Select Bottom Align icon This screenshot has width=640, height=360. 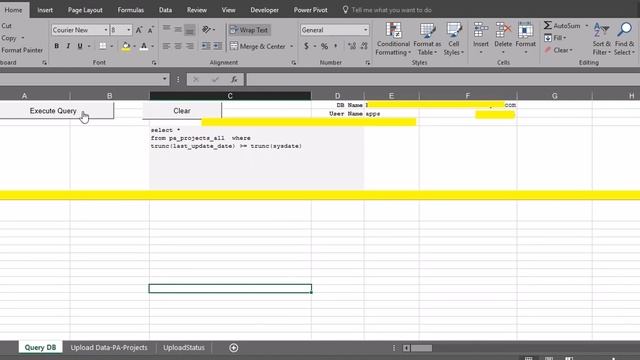[189, 29]
